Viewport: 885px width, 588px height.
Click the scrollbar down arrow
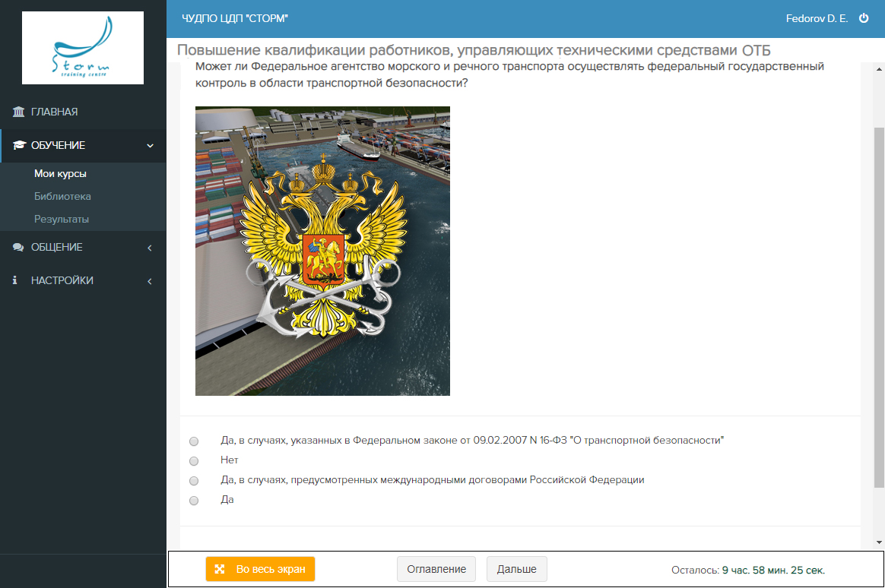click(x=879, y=542)
